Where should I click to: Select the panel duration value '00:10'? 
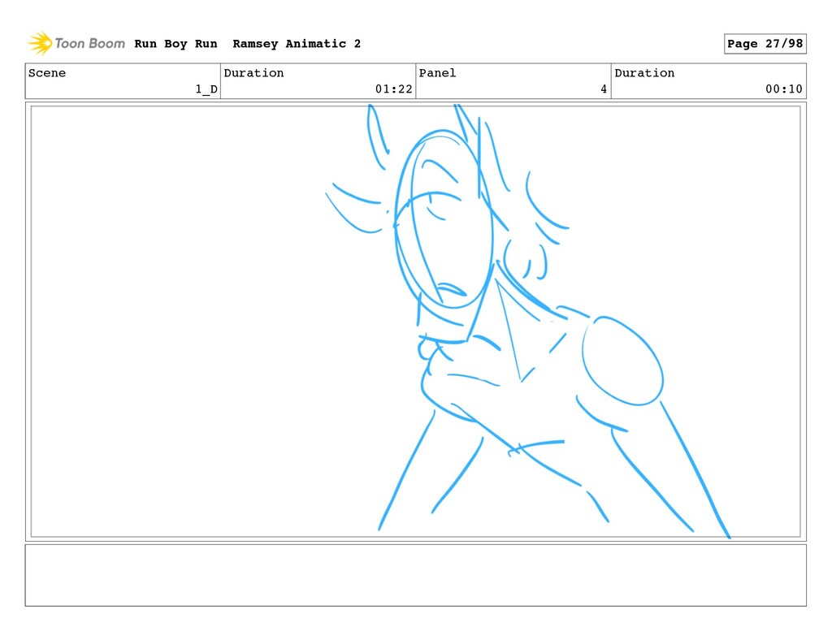[783, 89]
